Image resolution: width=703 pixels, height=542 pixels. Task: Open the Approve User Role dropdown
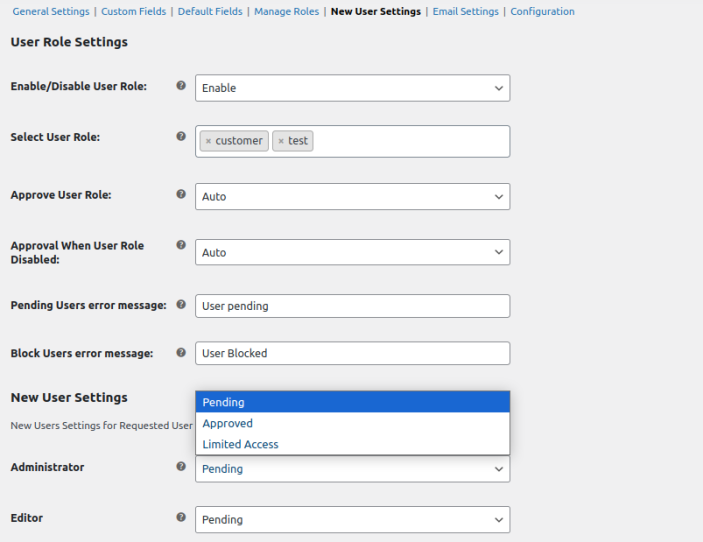coord(352,197)
